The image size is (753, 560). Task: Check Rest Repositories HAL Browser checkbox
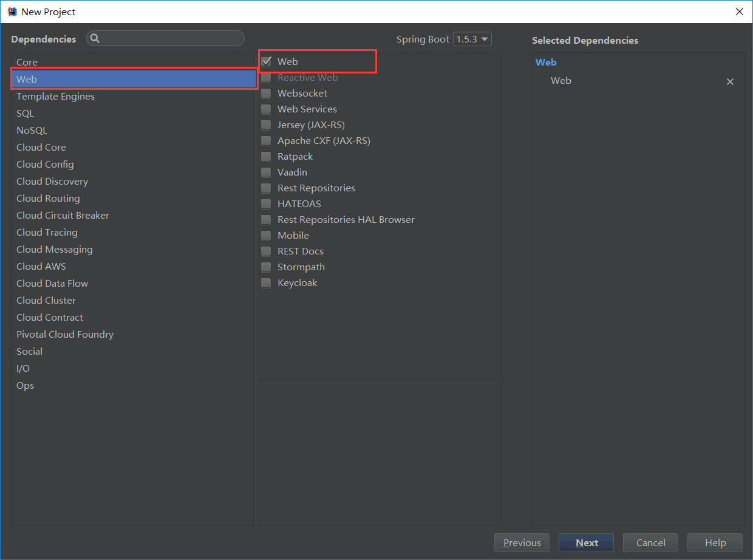pyautogui.click(x=266, y=219)
